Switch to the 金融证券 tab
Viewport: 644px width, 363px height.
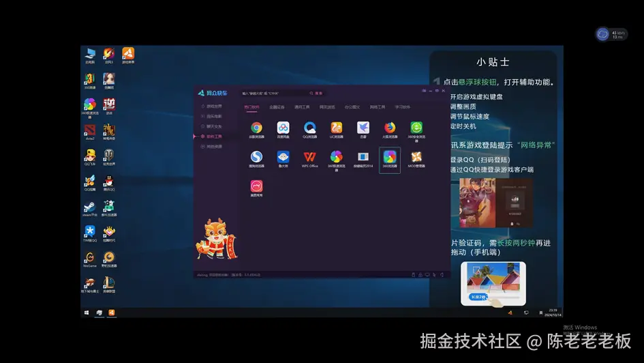(x=277, y=107)
